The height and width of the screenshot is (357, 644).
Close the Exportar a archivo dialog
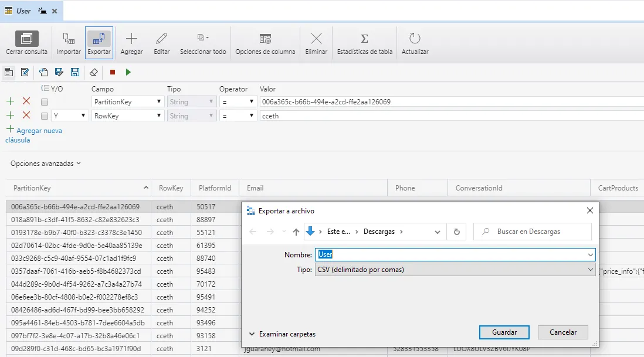590,210
